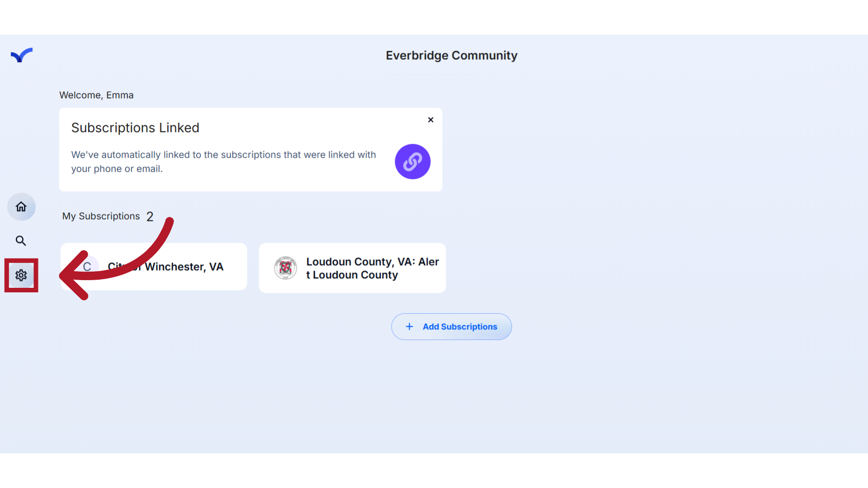Click the Welcome, Emma greeting

(96, 95)
